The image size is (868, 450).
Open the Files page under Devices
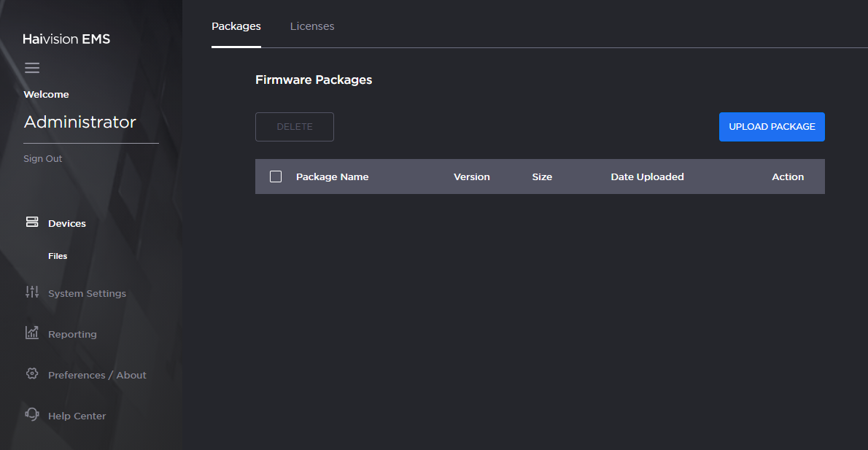(57, 255)
